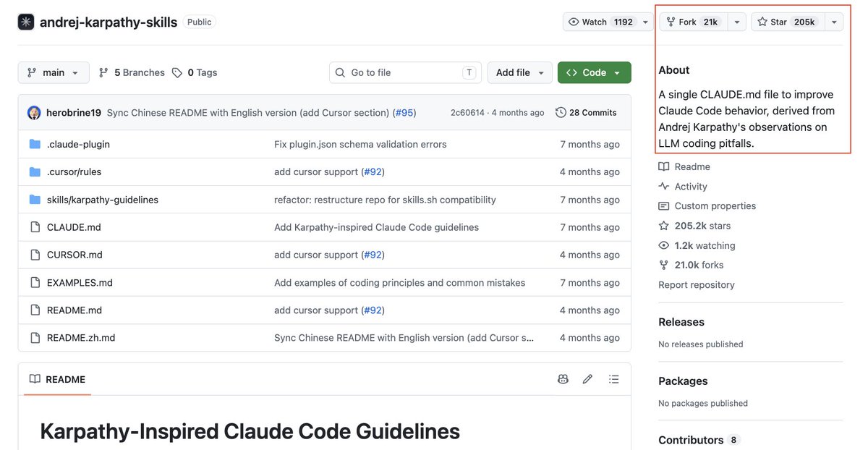Click the README.zh.md file icon

[35, 338]
